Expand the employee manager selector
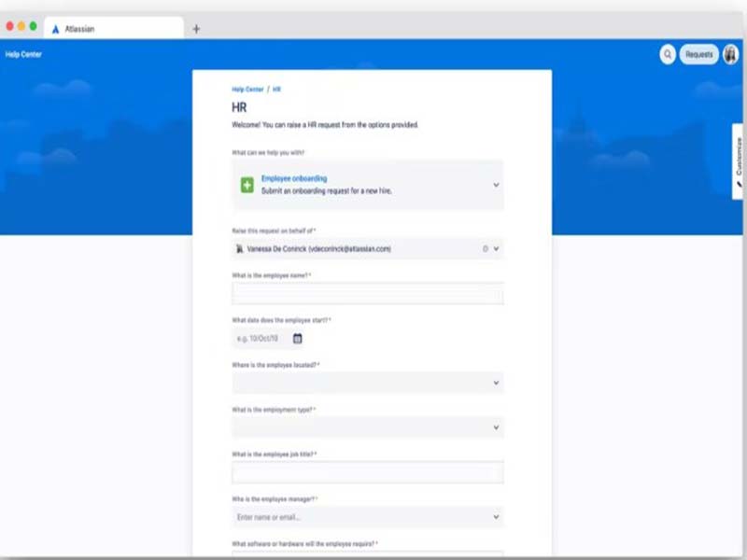The width and height of the screenshot is (747, 560). tap(496, 514)
